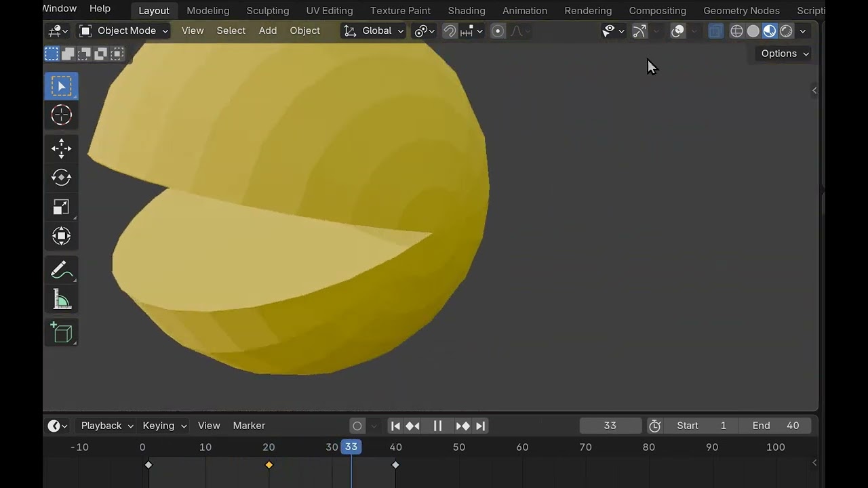Image resolution: width=868 pixels, height=488 pixels.
Task: Select the Measure tool
Action: point(62,299)
